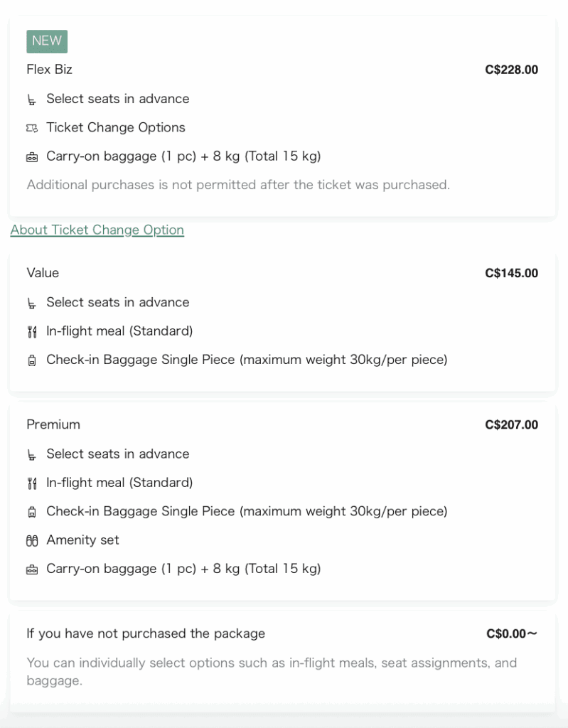568x728 pixels.
Task: Select the C$228.00 Flex Biz price
Action: pyautogui.click(x=511, y=70)
